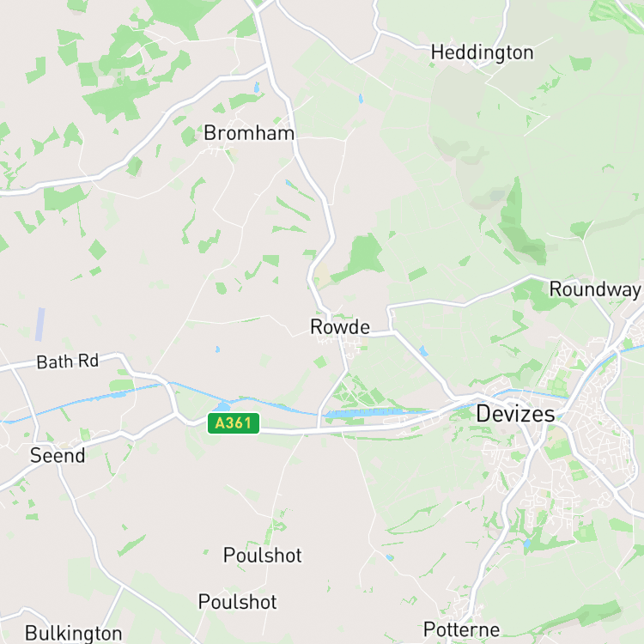This screenshot has height=644, width=644.
Task: Click the Rowde village label
Action: coord(340,327)
